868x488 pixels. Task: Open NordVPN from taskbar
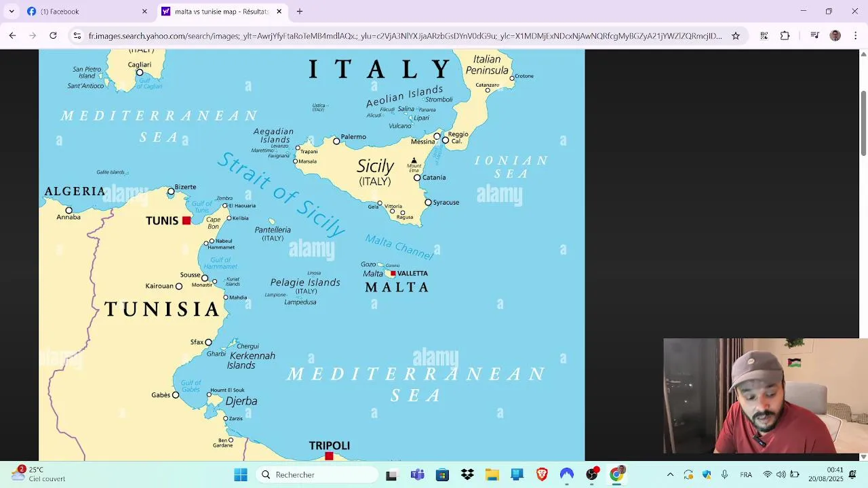567,474
